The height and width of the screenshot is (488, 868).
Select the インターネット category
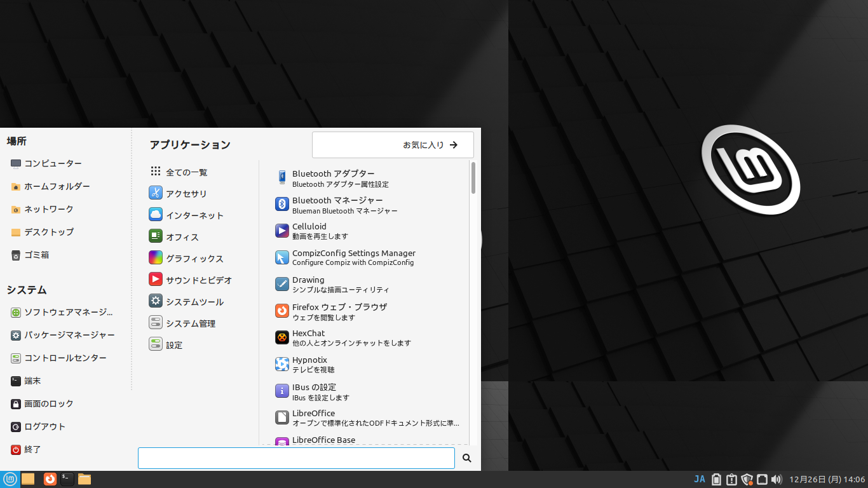coord(187,215)
